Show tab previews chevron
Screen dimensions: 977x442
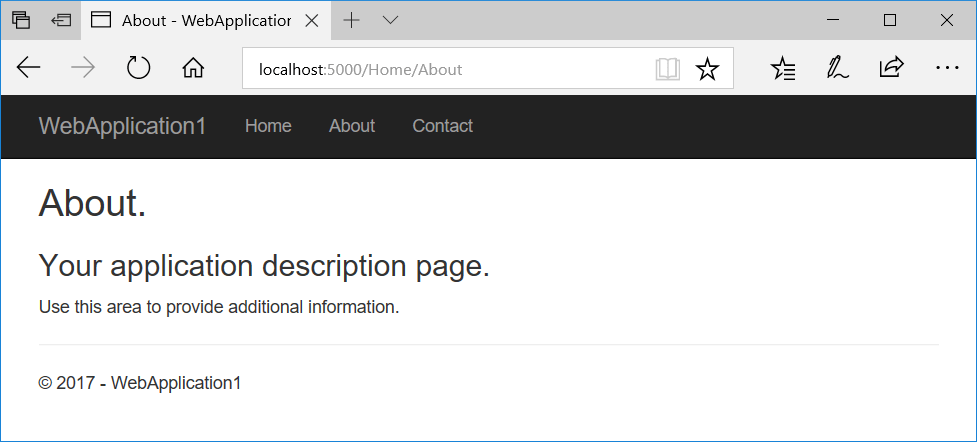pos(390,20)
